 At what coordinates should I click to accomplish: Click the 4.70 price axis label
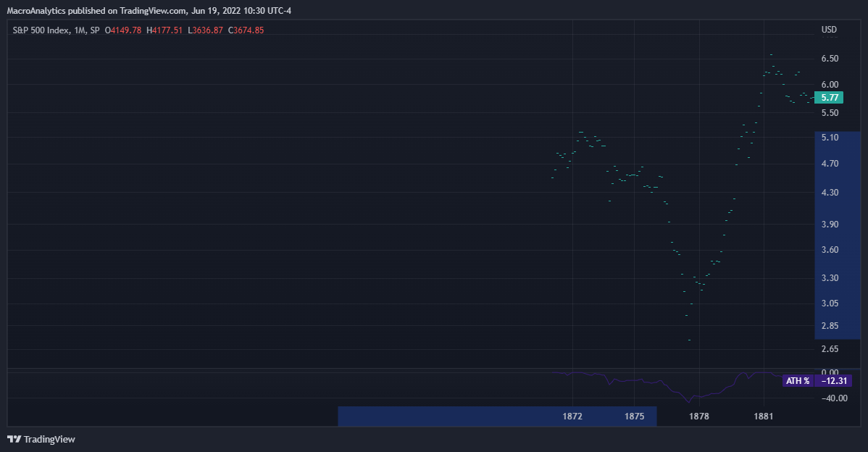[x=830, y=164]
